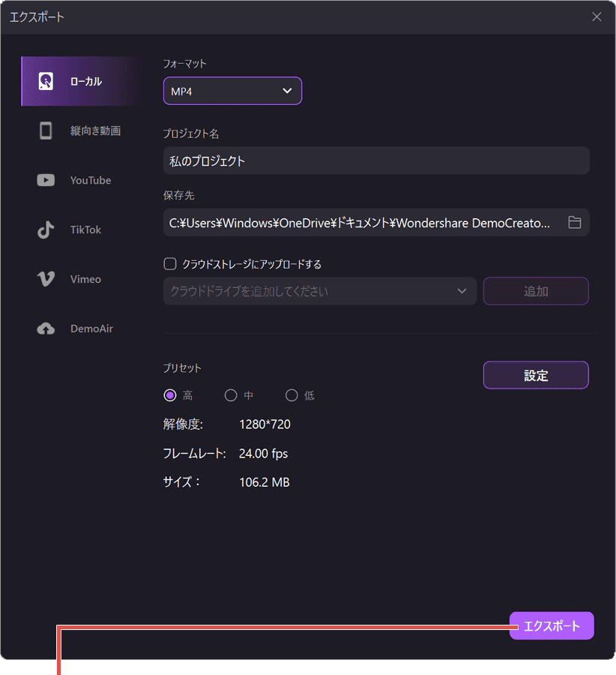The height and width of the screenshot is (675, 616).
Task: Select the 低 (low) preset radio button
Action: pos(292,395)
